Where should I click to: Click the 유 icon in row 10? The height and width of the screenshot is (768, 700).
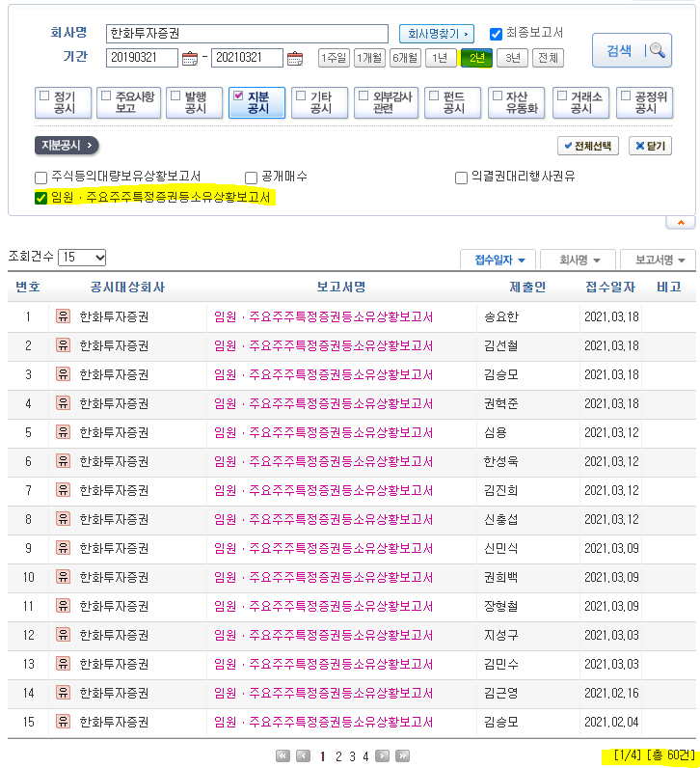tap(63, 577)
